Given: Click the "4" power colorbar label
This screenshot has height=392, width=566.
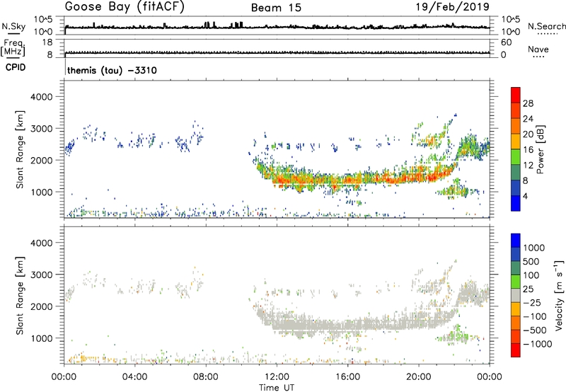Looking at the screenshot, I should tap(525, 196).
